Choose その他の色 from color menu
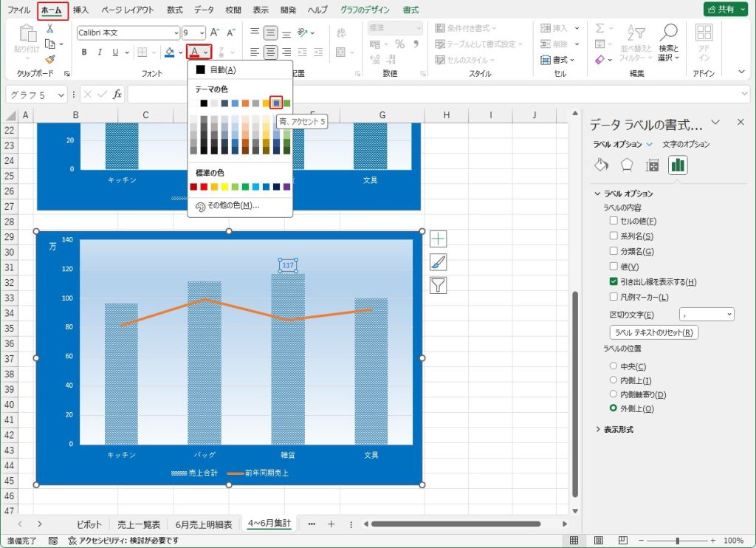Image resolution: width=756 pixels, height=548 pixels. [228, 206]
